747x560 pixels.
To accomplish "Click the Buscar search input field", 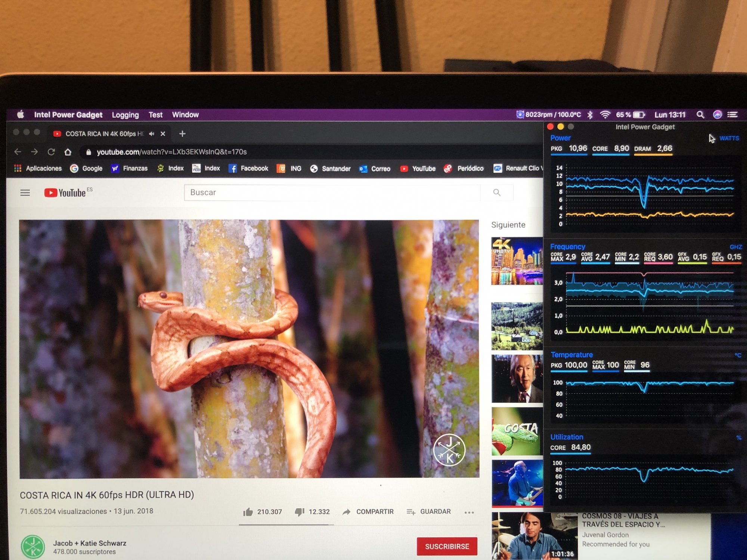I will point(332,193).
